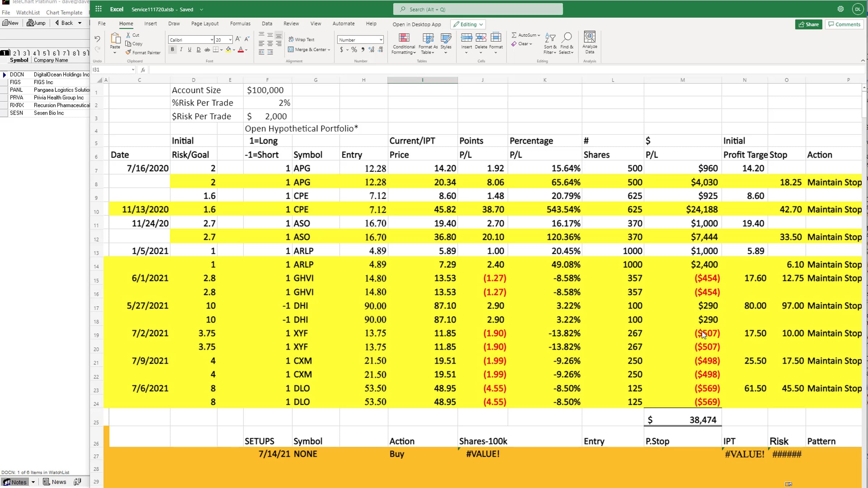The height and width of the screenshot is (488, 868).
Task: Decrease font size with the smaller A
Action: point(247,39)
